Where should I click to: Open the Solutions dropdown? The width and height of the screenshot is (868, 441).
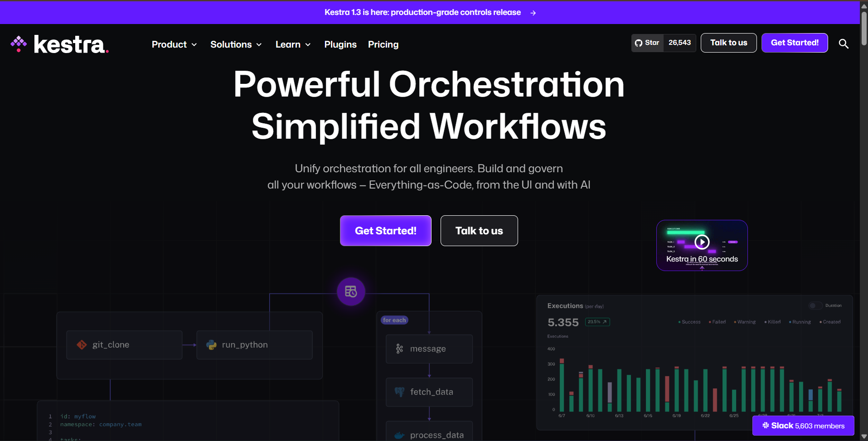pyautogui.click(x=236, y=44)
